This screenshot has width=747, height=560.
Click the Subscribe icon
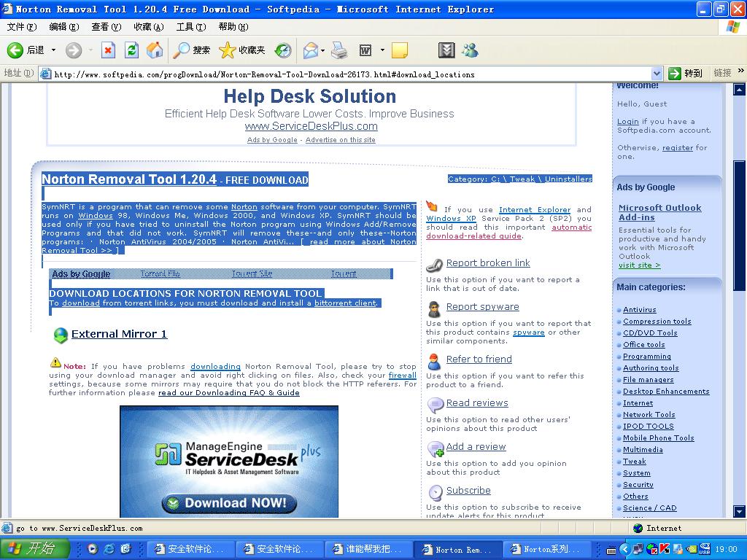pyautogui.click(x=435, y=492)
